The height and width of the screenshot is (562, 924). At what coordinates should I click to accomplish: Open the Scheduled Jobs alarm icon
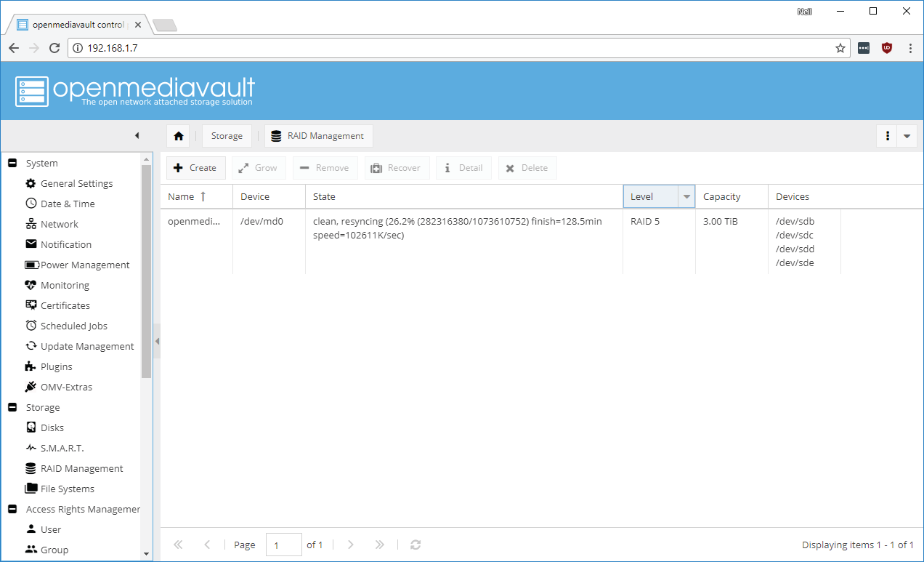click(31, 326)
